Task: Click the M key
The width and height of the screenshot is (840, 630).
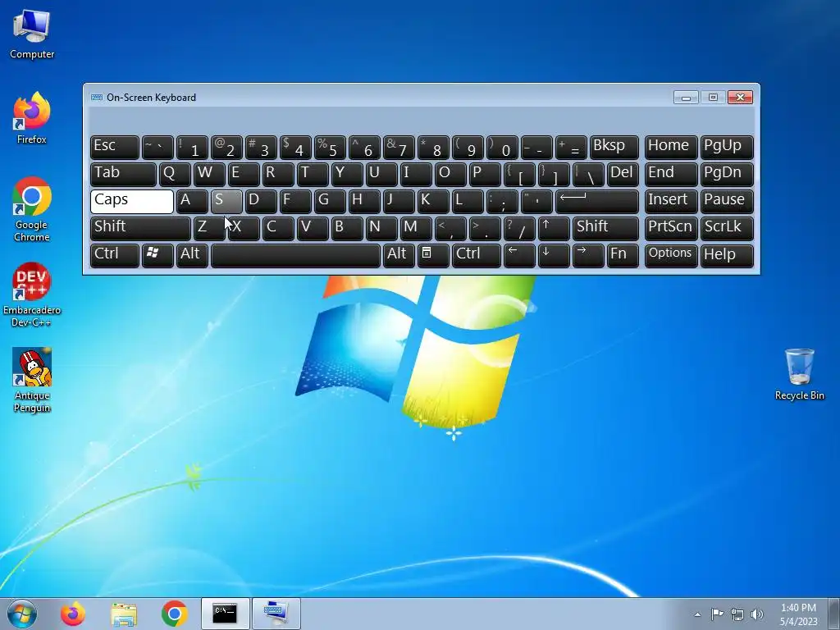Action: 416,228
